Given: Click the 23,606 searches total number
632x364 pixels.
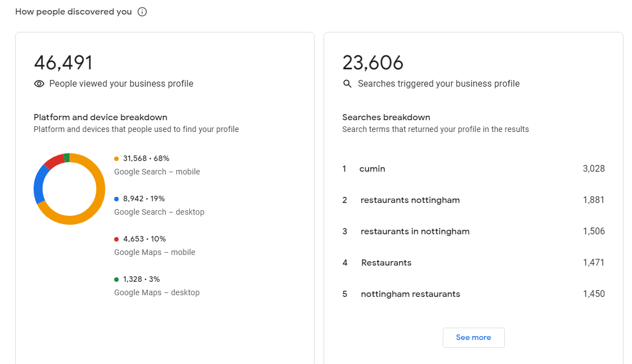Looking at the screenshot, I should (373, 63).
